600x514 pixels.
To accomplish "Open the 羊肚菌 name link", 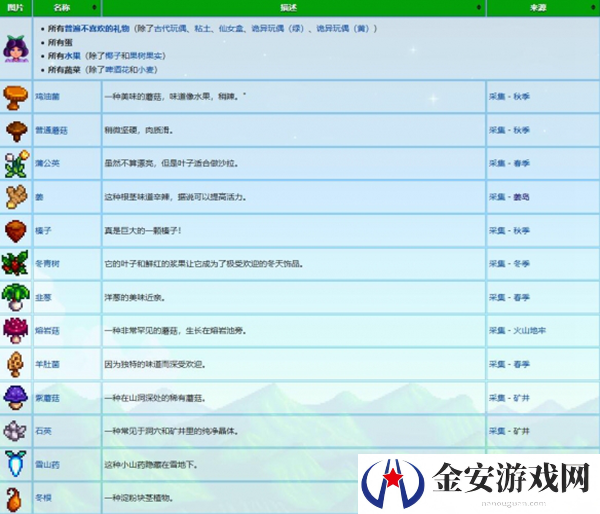I will pos(47,364).
